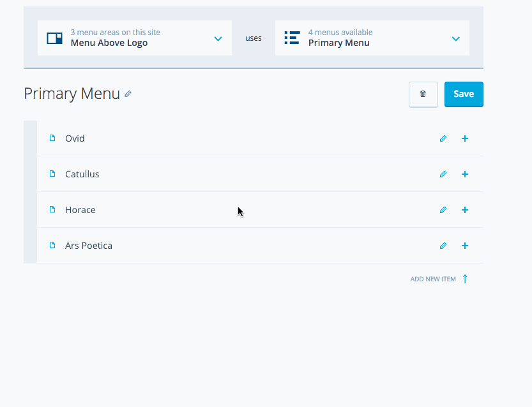Click the page icon beside Horace
This screenshot has width=532, height=407.
coord(52,209)
